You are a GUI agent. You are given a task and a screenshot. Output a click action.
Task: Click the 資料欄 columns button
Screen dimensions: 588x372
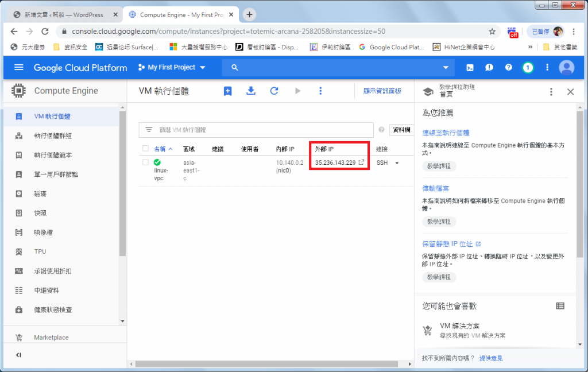[401, 130]
